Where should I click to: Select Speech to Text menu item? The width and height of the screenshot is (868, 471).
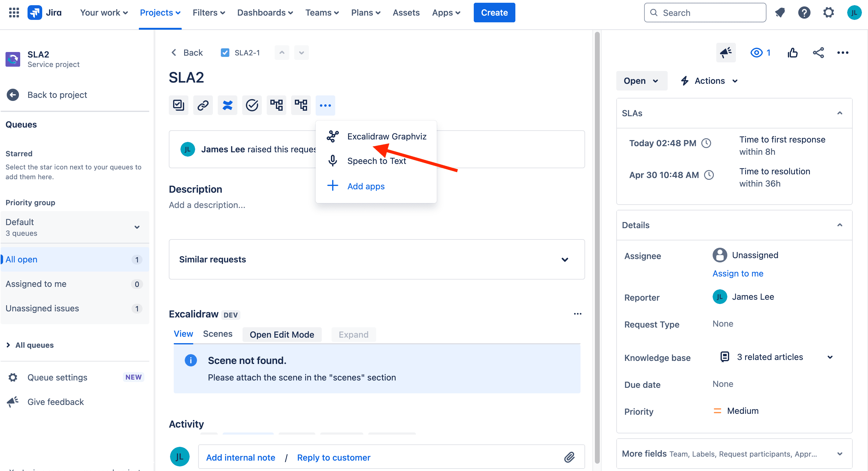pos(376,161)
